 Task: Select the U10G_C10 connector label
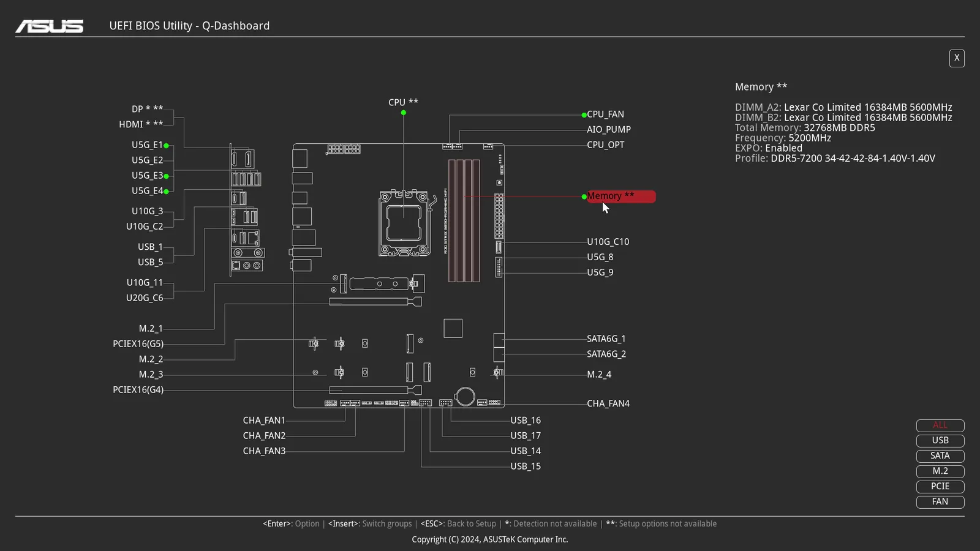pyautogui.click(x=608, y=242)
